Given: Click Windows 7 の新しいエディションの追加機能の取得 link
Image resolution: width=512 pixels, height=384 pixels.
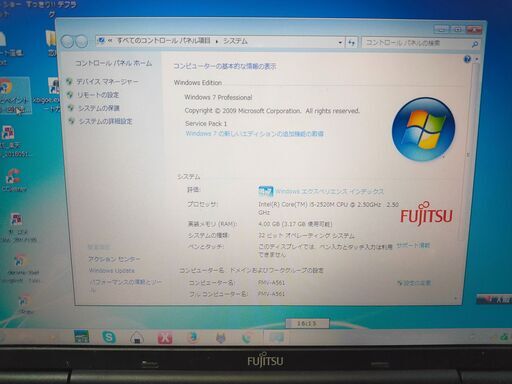Looking at the screenshot, I should [x=255, y=134].
